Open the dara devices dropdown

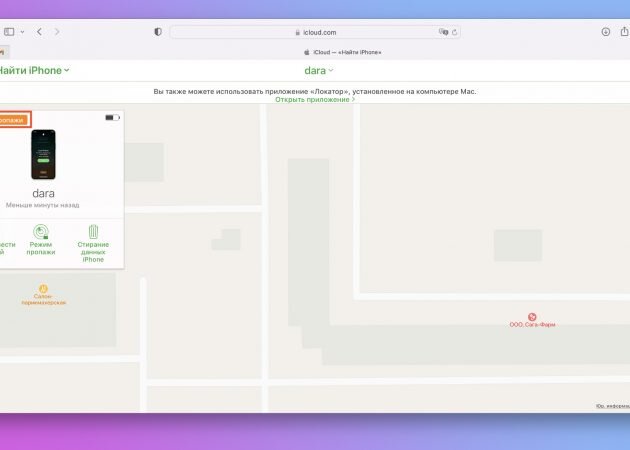tap(319, 70)
